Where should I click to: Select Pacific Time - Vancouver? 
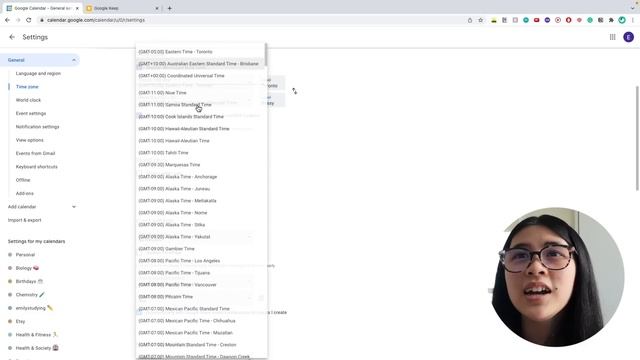tap(200, 285)
